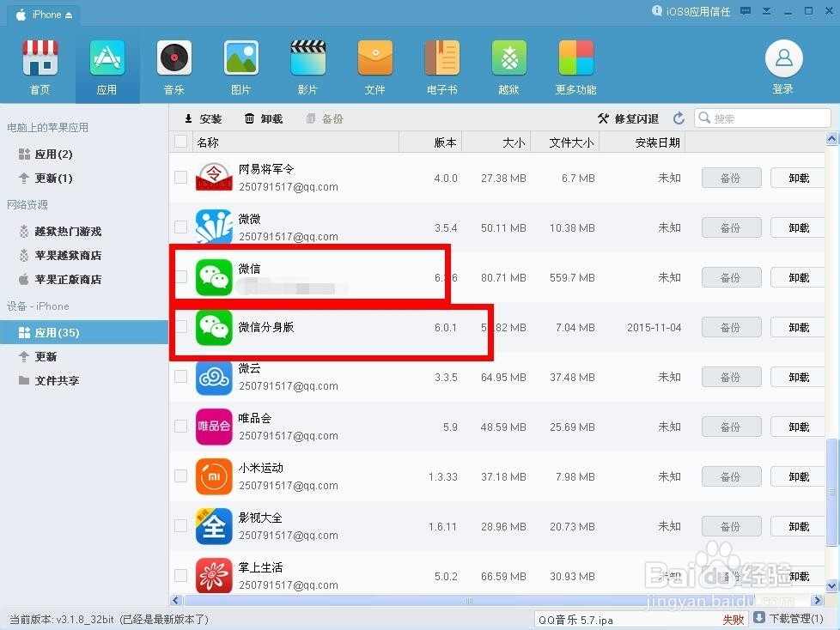Open the iPhone device tab
This screenshot has width=840, height=630.
click(42, 14)
